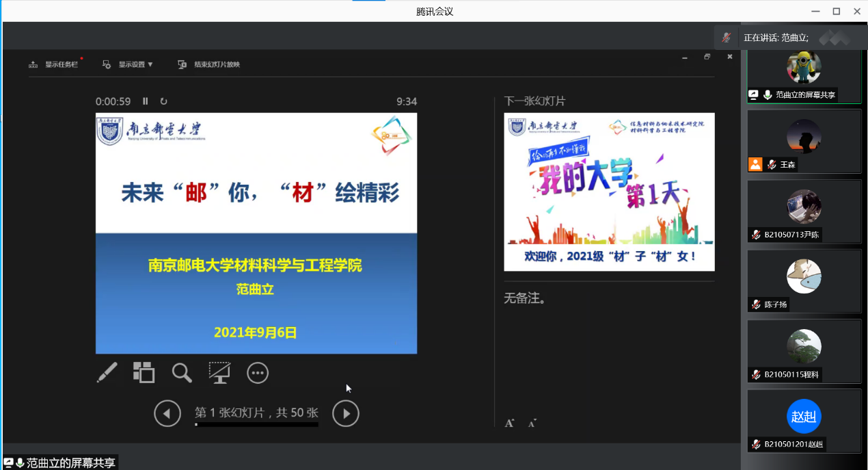Image resolution: width=868 pixels, height=470 pixels.
Task: Select the pen and laser pointer tool
Action: coord(107,373)
